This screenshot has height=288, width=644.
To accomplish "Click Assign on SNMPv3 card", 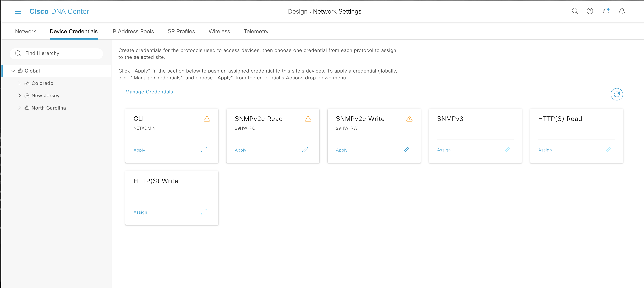I will pyautogui.click(x=443, y=150).
